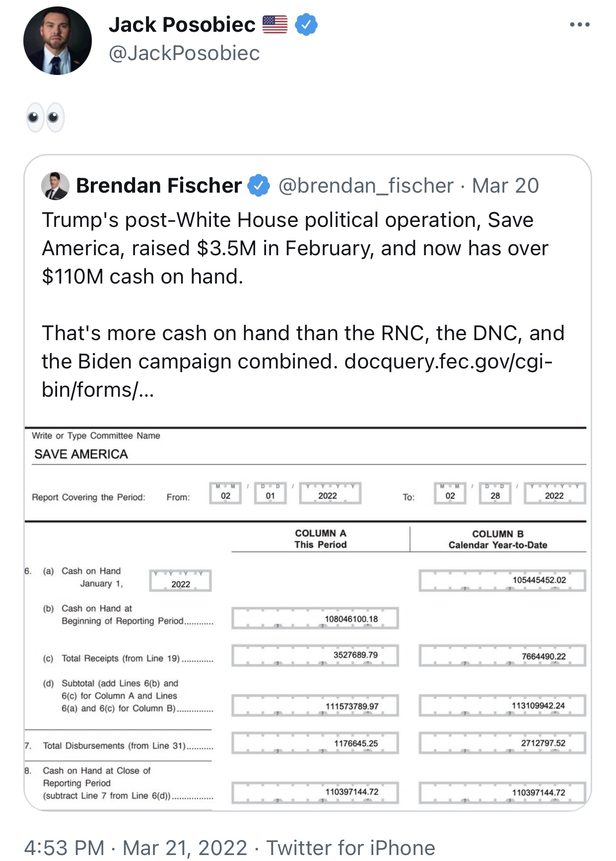Open the three-dot more options menu
Viewport: 616px width, 861px height.
click(x=579, y=24)
